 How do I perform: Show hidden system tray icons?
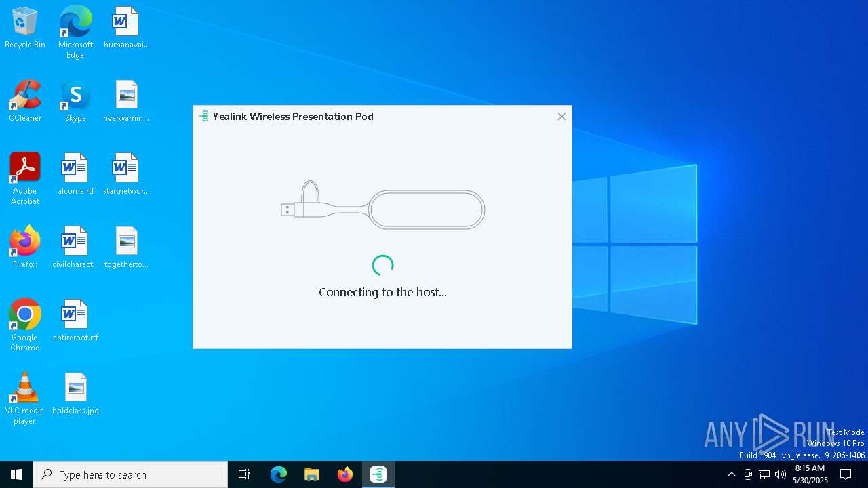731,474
